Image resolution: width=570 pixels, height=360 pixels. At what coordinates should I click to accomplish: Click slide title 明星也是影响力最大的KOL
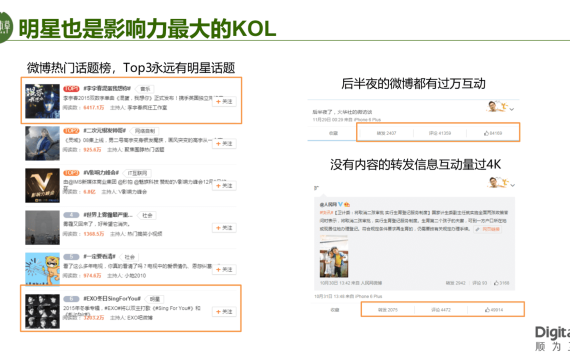[148, 29]
